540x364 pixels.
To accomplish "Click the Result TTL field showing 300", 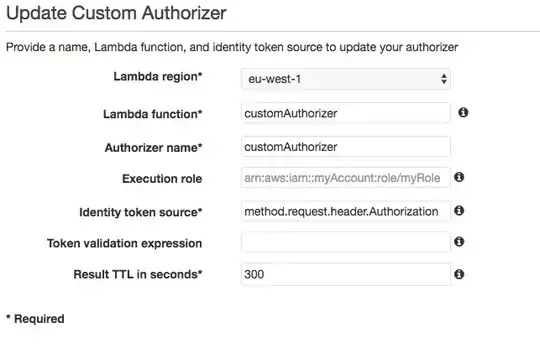I will click(x=346, y=274).
